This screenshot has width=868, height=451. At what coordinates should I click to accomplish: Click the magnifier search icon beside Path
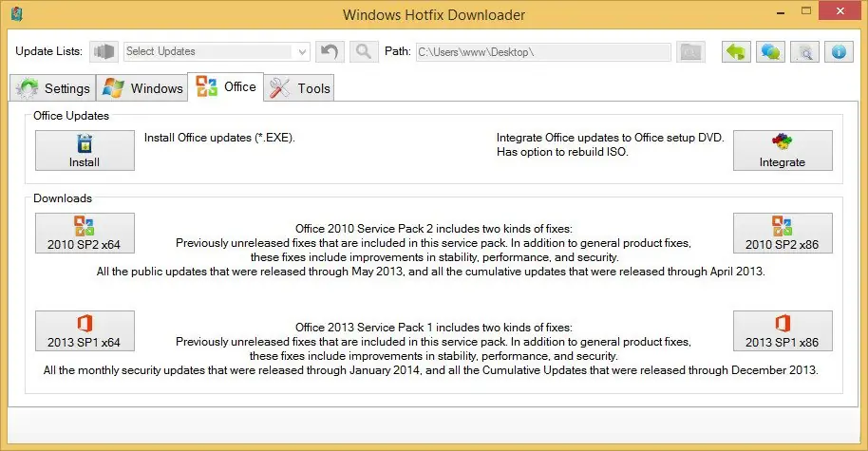(363, 51)
